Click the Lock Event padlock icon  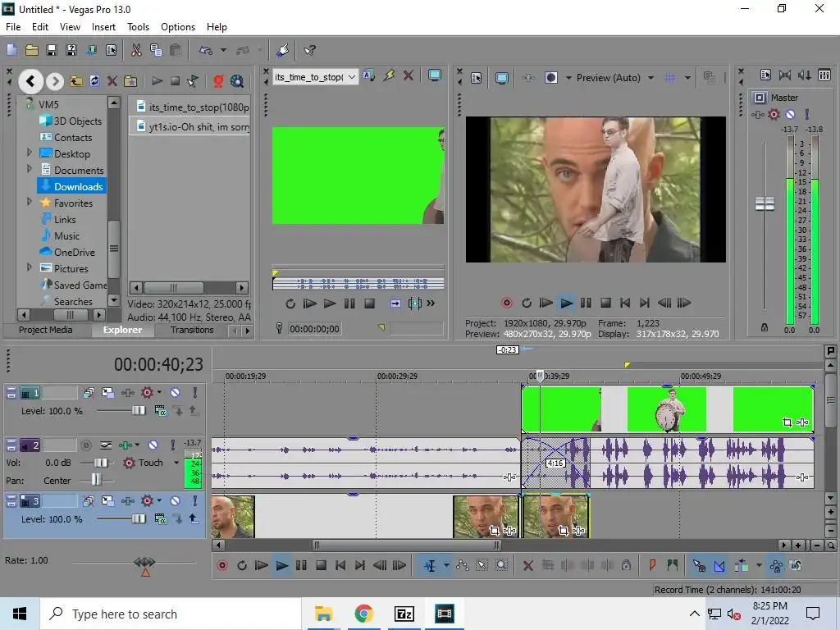click(626, 565)
